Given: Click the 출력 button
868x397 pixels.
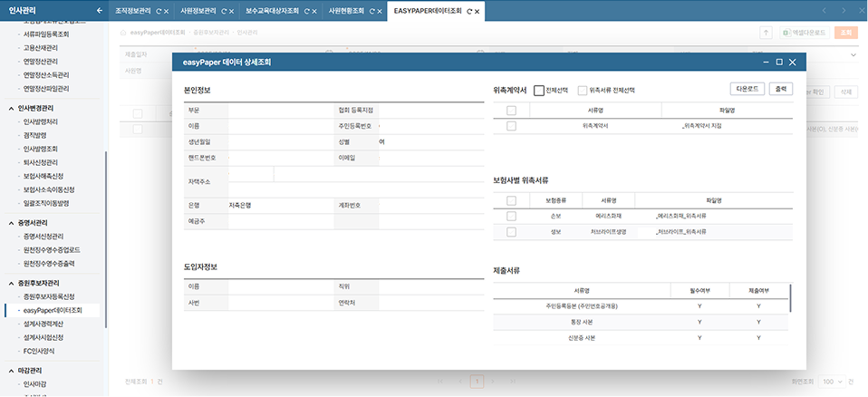Looking at the screenshot, I should pos(780,90).
